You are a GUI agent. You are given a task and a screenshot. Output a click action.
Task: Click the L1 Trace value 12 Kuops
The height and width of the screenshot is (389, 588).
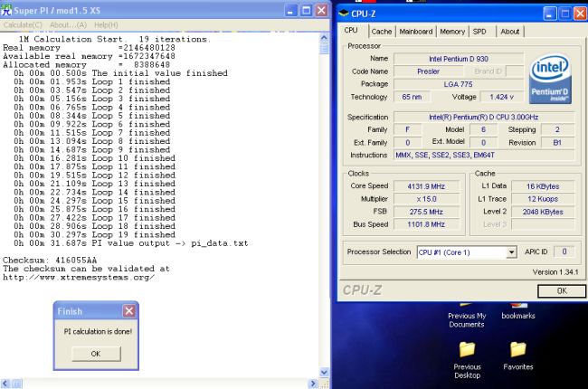point(543,199)
